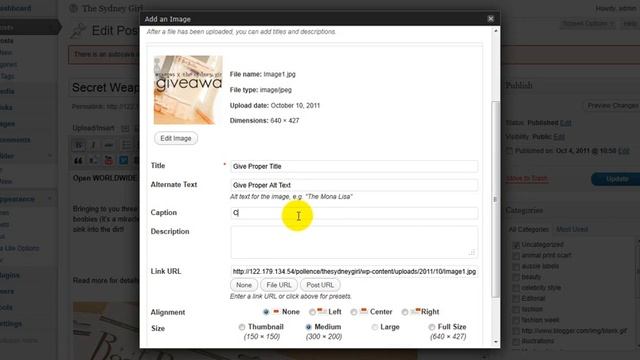Click strikethrough icon in background editor toolbar
The height and width of the screenshot is (360, 640).
pyautogui.click(x=109, y=145)
